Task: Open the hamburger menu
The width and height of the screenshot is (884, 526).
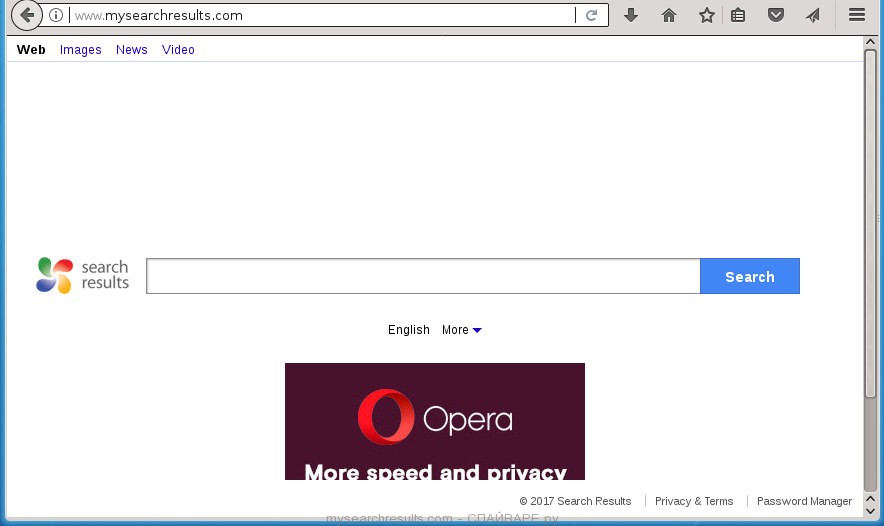Action: tap(857, 15)
